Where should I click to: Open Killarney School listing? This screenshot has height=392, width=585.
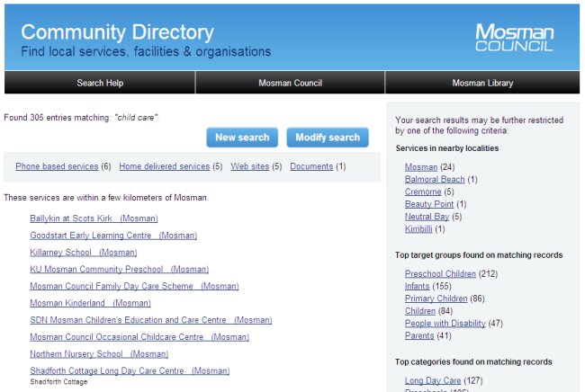point(83,253)
